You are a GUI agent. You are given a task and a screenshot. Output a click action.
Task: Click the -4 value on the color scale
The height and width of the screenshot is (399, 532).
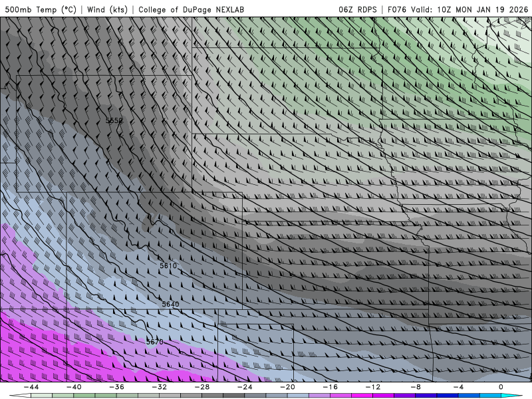pos(458,387)
